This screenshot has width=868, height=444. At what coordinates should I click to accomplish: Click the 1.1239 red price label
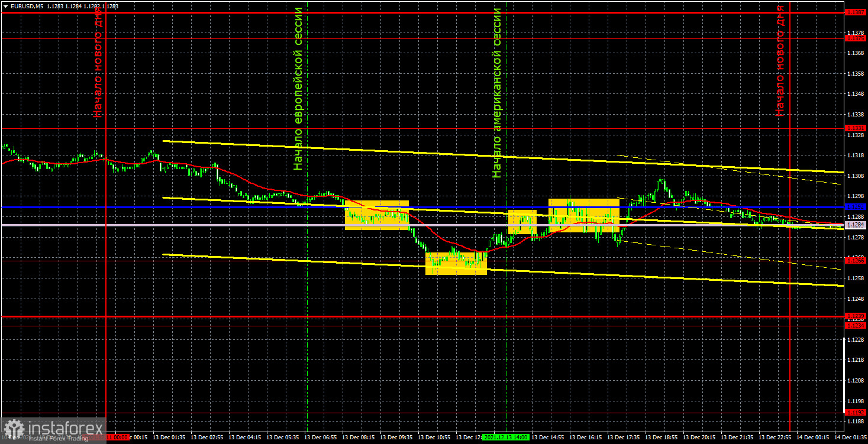point(856,316)
